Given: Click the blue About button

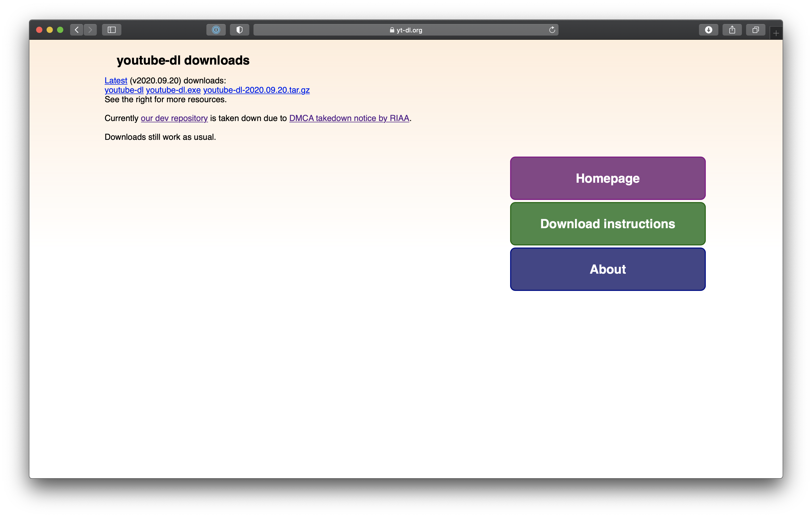Looking at the screenshot, I should [x=608, y=269].
